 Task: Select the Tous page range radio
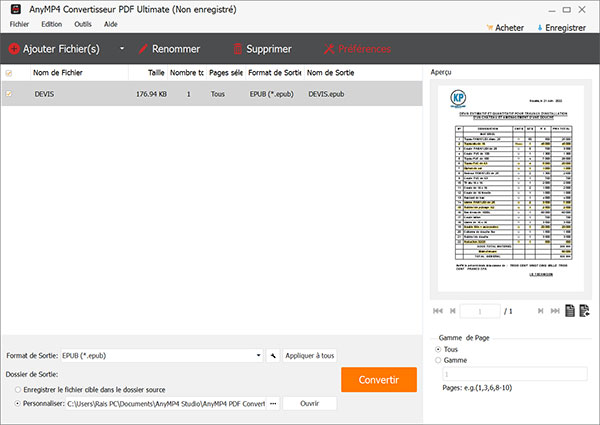click(438, 349)
